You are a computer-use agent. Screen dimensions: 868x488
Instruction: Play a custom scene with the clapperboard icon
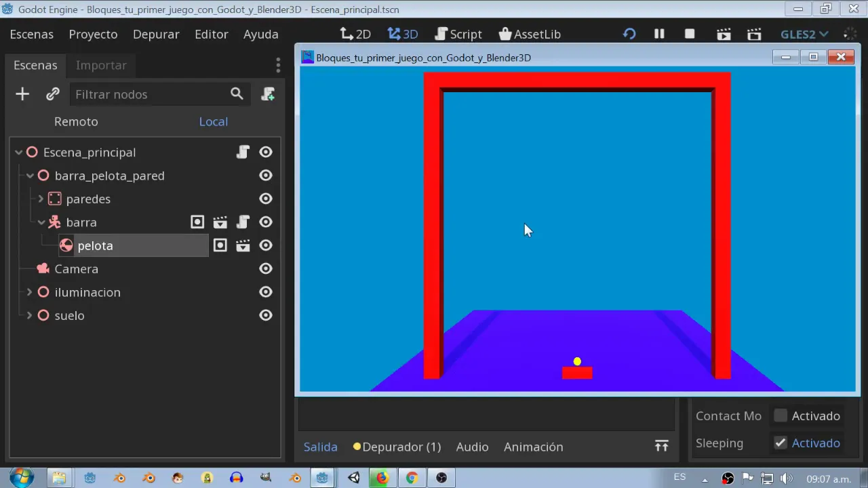click(x=754, y=34)
